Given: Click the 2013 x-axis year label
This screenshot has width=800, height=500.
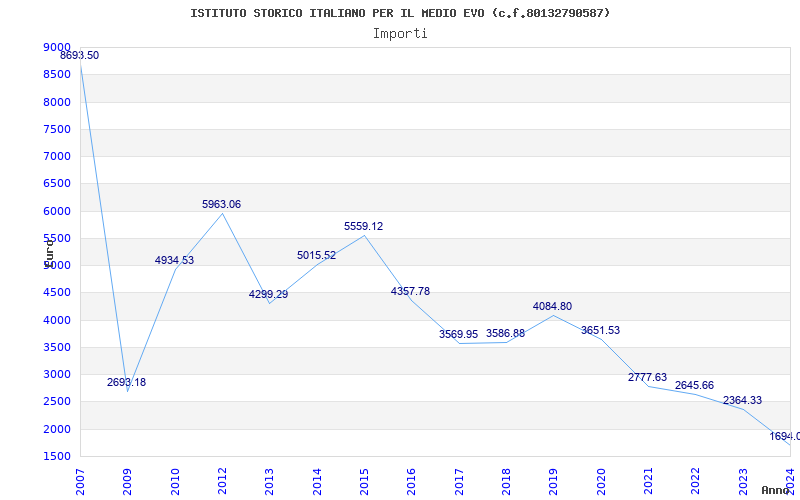Looking at the screenshot, I should [269, 481].
